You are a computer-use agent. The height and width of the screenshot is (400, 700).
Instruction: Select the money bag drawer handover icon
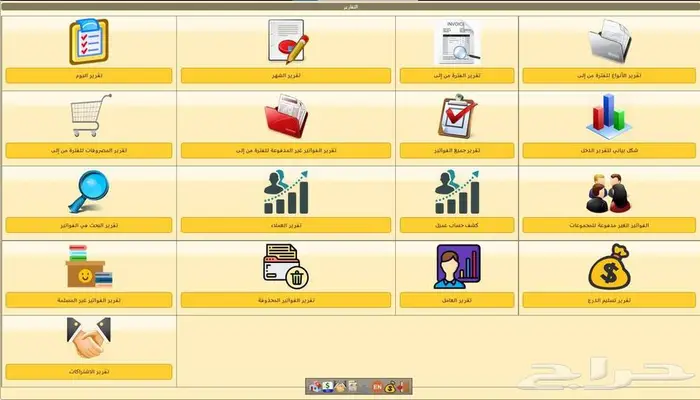coord(609,267)
